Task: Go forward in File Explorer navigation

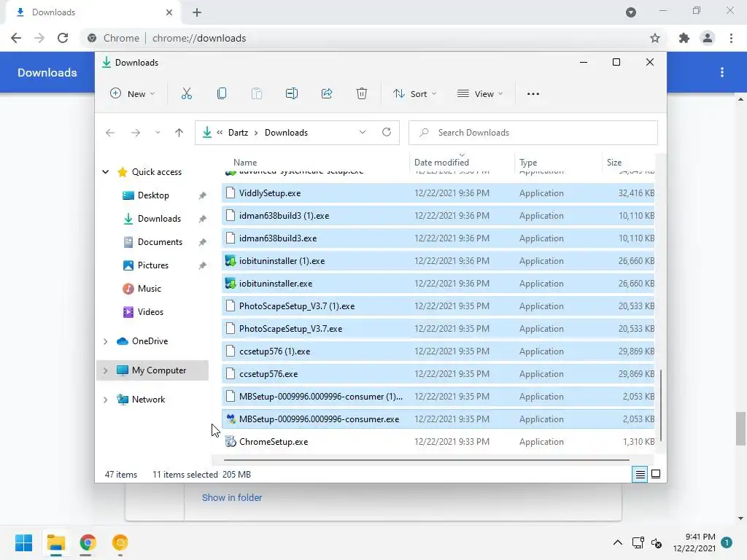Action: [x=135, y=133]
